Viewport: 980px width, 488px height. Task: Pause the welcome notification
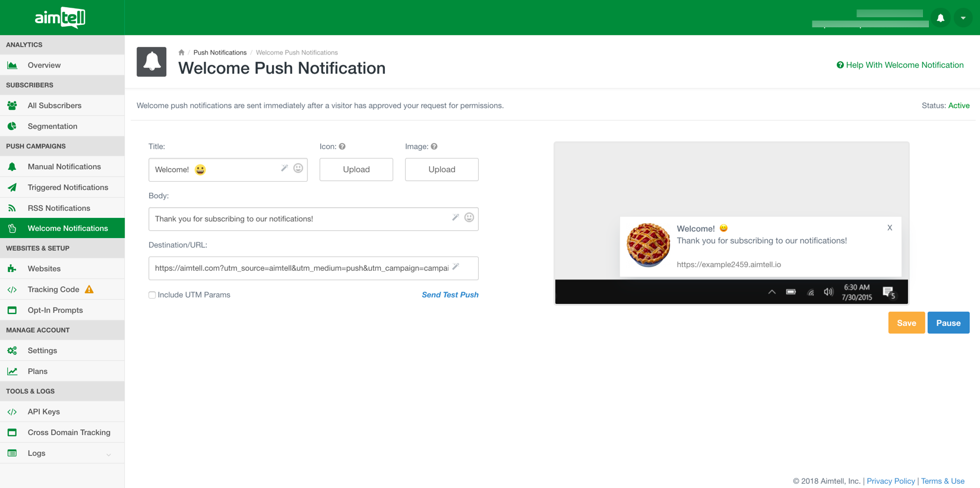948,323
